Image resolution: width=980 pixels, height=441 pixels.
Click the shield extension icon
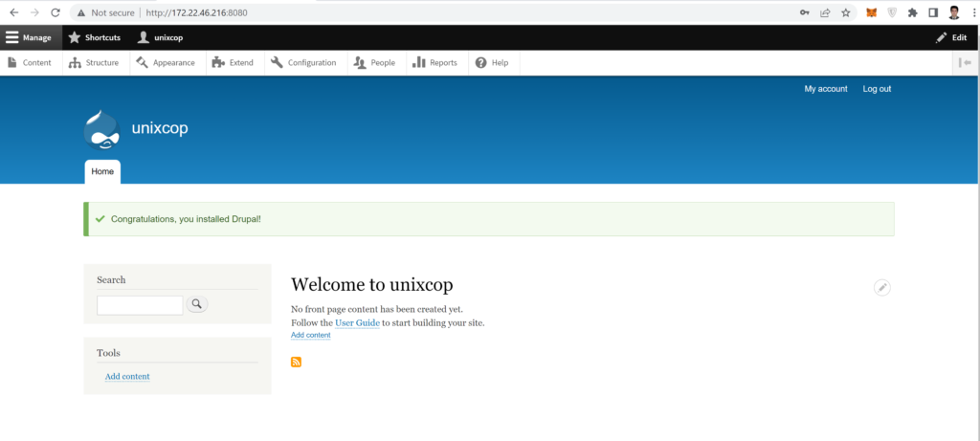click(893, 12)
